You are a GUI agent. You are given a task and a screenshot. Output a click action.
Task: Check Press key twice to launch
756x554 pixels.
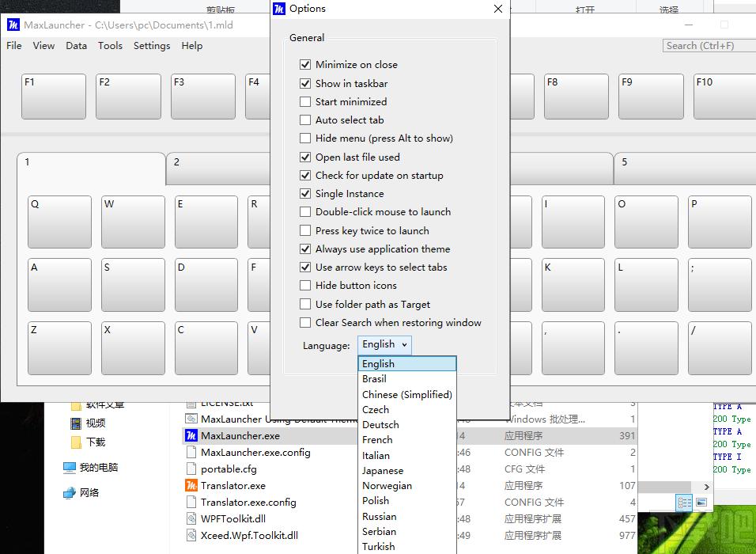coord(304,230)
